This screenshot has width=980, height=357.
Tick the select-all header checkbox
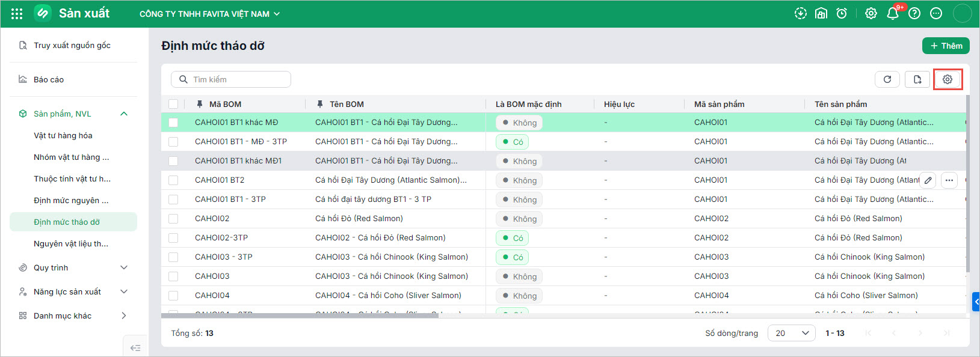pyautogui.click(x=173, y=104)
